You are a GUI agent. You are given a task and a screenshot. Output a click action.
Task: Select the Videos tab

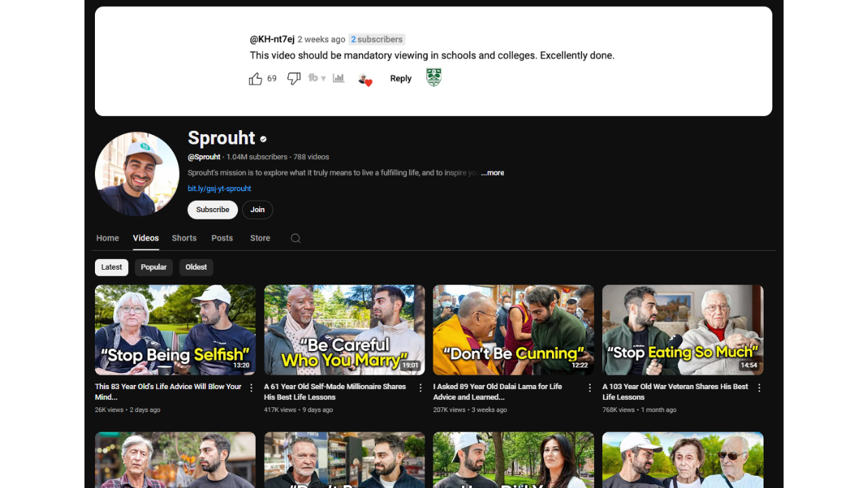click(x=146, y=238)
